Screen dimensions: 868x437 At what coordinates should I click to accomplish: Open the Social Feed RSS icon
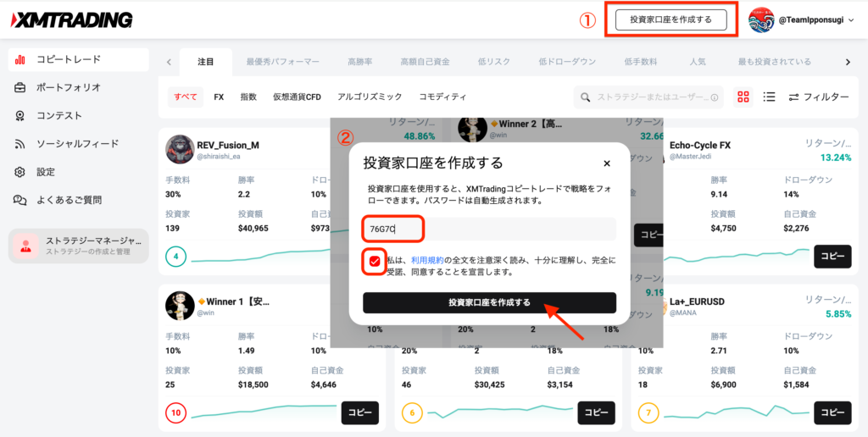click(x=20, y=144)
